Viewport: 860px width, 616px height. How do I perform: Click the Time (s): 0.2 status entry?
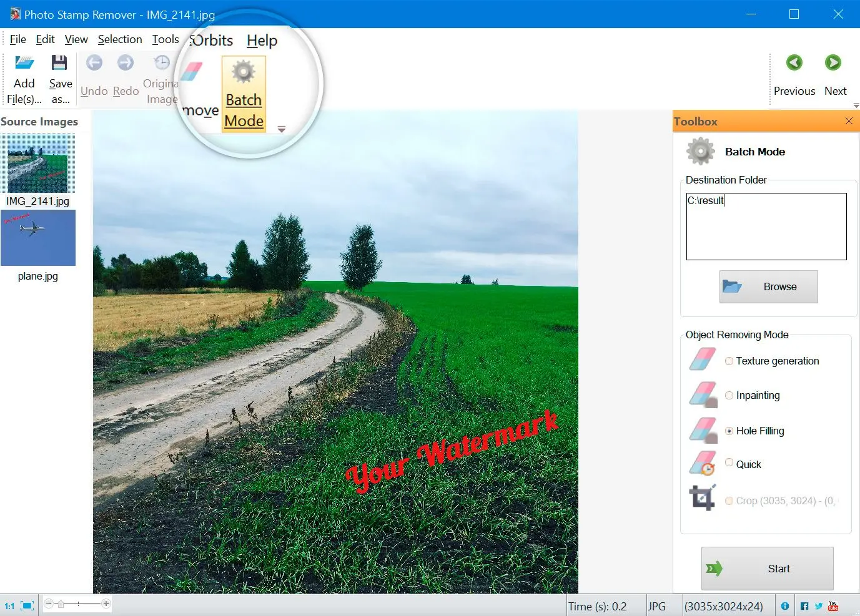(x=597, y=606)
